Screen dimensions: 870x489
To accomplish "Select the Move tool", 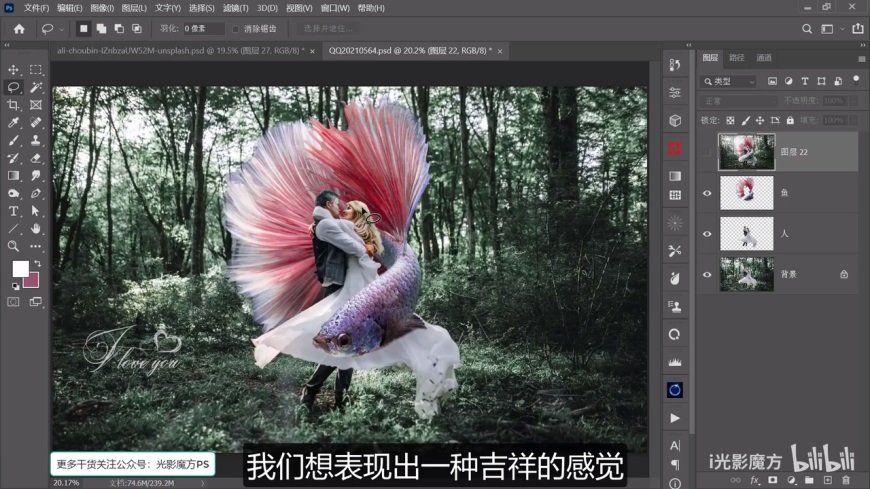I will click(13, 70).
